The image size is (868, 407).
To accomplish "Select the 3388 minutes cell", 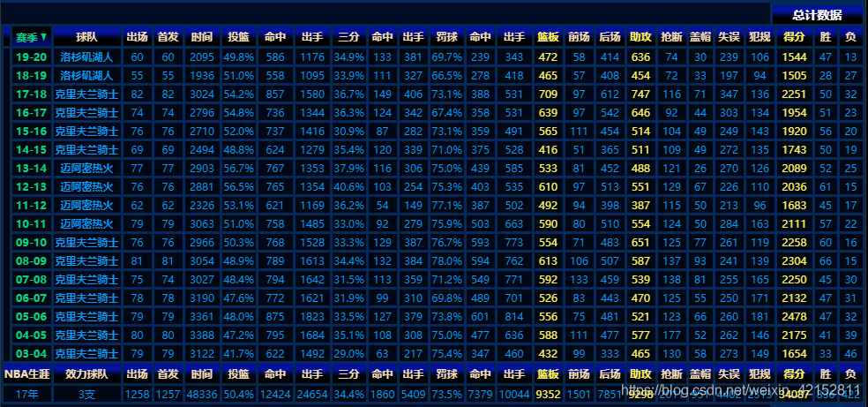I will (x=202, y=335).
